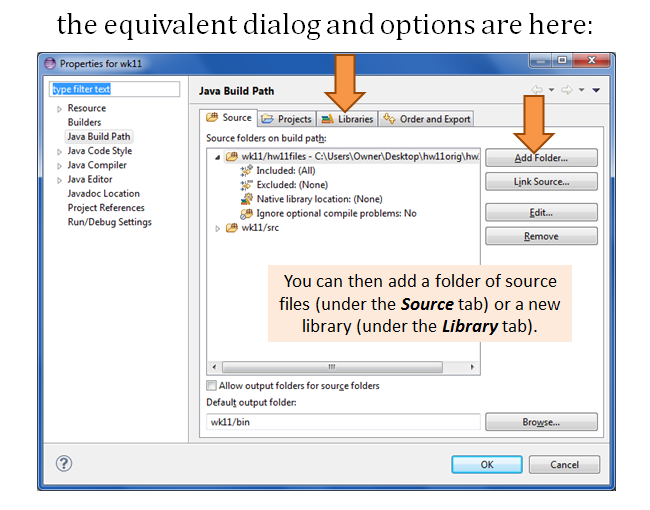Enable Allow output folders for source folders
Screen dimensions: 650x510
(211, 386)
